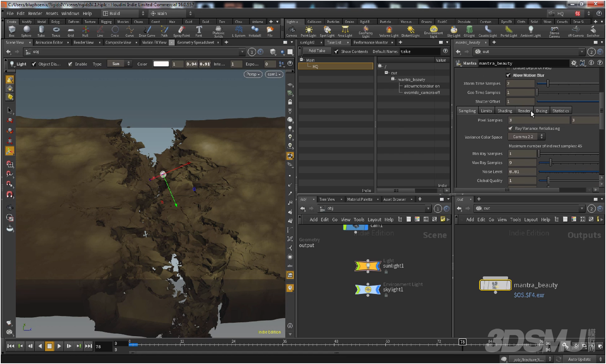Viewport: 606px width, 364px height.
Task: Open the Main radial menu dropdown
Action: pos(171,13)
